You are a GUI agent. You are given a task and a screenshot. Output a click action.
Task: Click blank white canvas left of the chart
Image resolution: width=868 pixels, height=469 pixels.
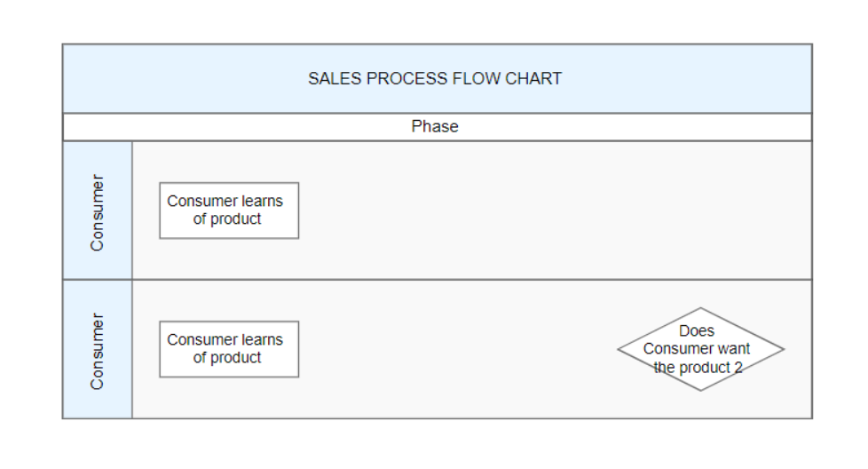pyautogui.click(x=30, y=231)
